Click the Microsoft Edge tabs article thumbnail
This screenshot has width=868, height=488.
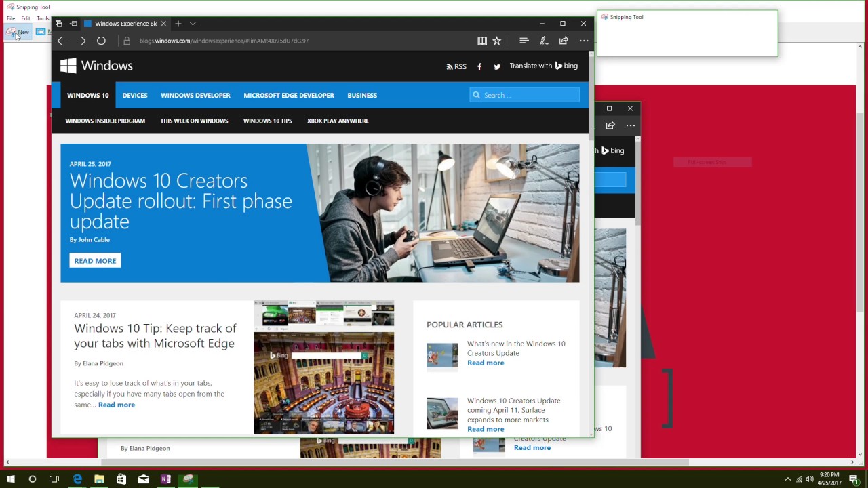point(323,367)
